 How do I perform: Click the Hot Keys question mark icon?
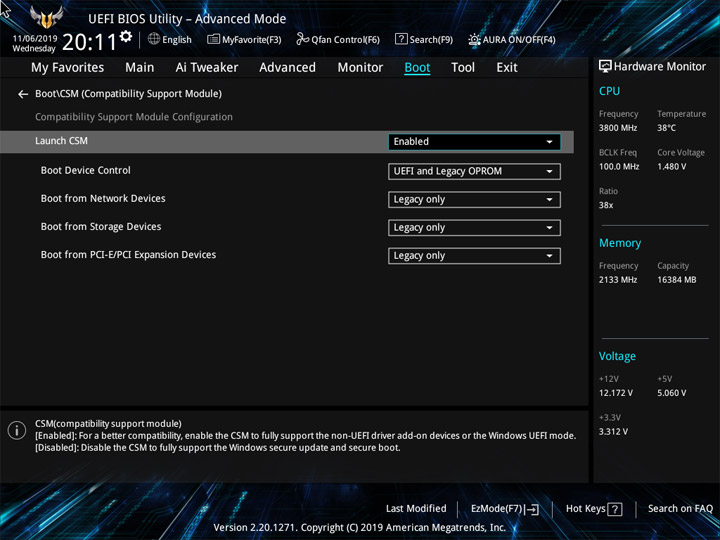[x=614, y=509]
